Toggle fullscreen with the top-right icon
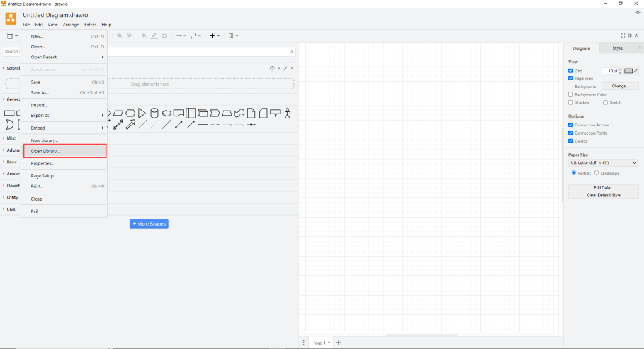The height and width of the screenshot is (349, 644). pyautogui.click(x=623, y=36)
